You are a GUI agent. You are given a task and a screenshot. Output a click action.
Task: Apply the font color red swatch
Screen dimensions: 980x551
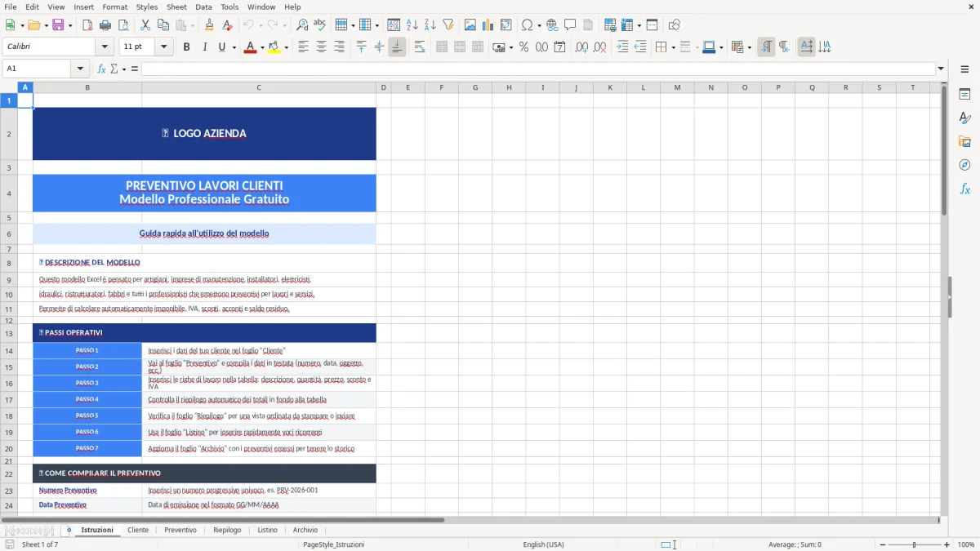coord(249,47)
